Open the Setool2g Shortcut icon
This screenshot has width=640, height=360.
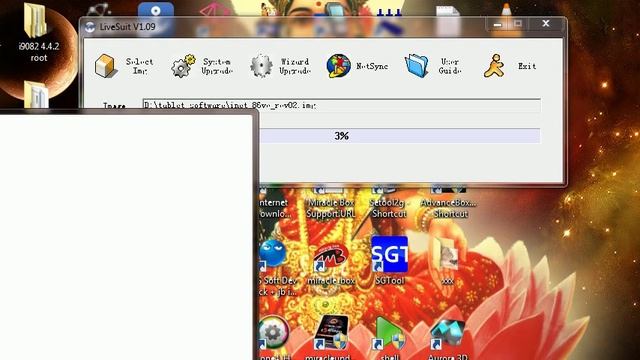click(x=389, y=202)
